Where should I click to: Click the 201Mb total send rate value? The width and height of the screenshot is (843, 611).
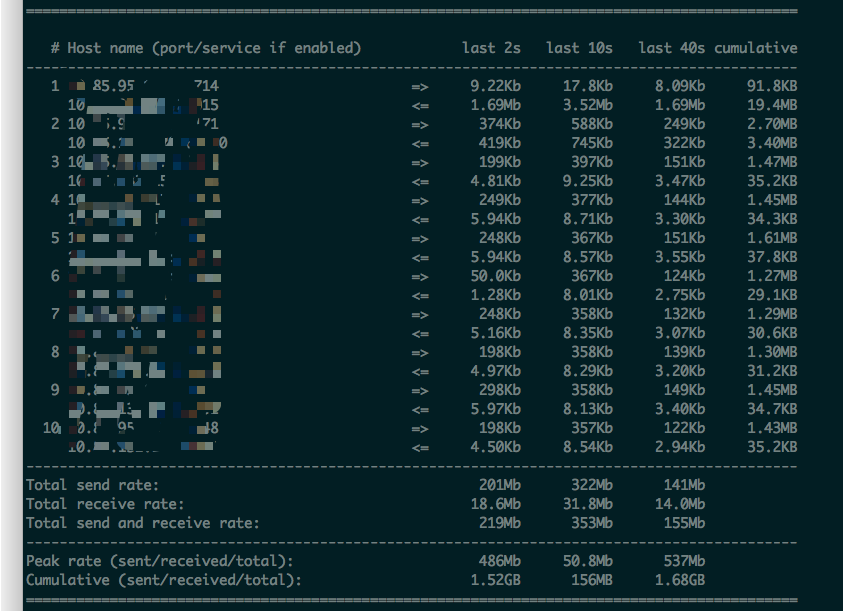[499, 485]
